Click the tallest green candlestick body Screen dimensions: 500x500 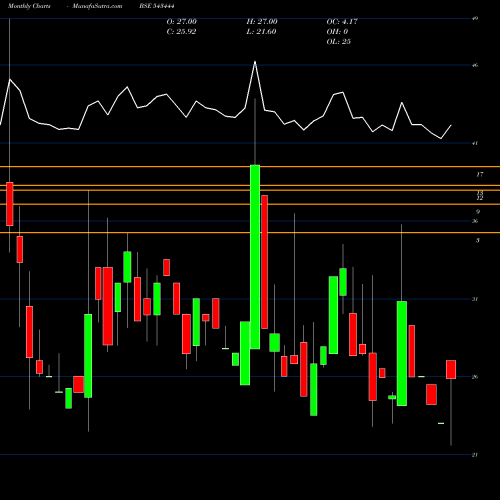pos(255,257)
